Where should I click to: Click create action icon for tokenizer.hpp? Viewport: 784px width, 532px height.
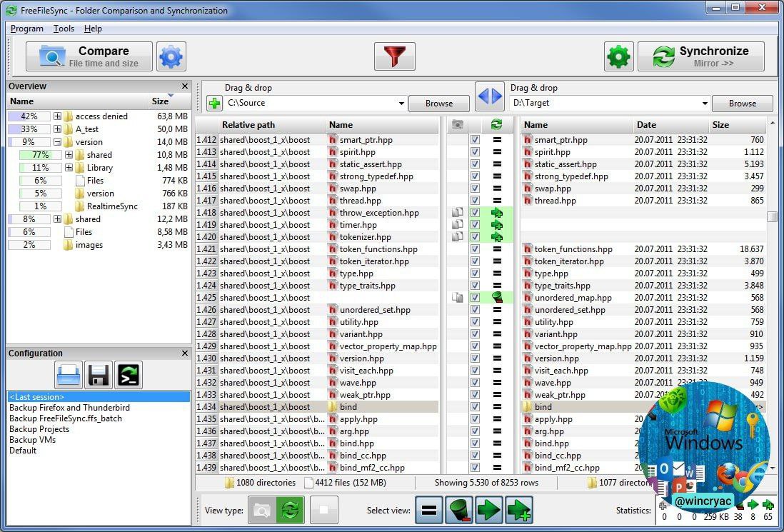pyautogui.click(x=497, y=237)
